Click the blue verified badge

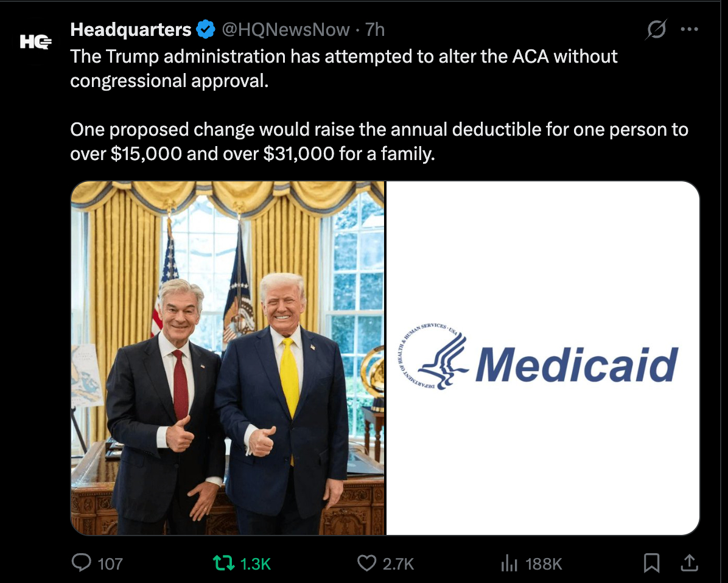(206, 30)
